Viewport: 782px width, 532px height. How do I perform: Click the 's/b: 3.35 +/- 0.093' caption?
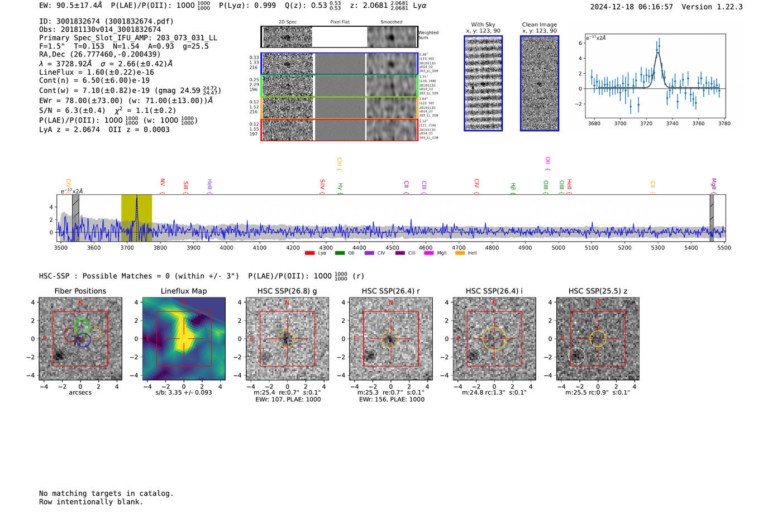click(x=184, y=392)
